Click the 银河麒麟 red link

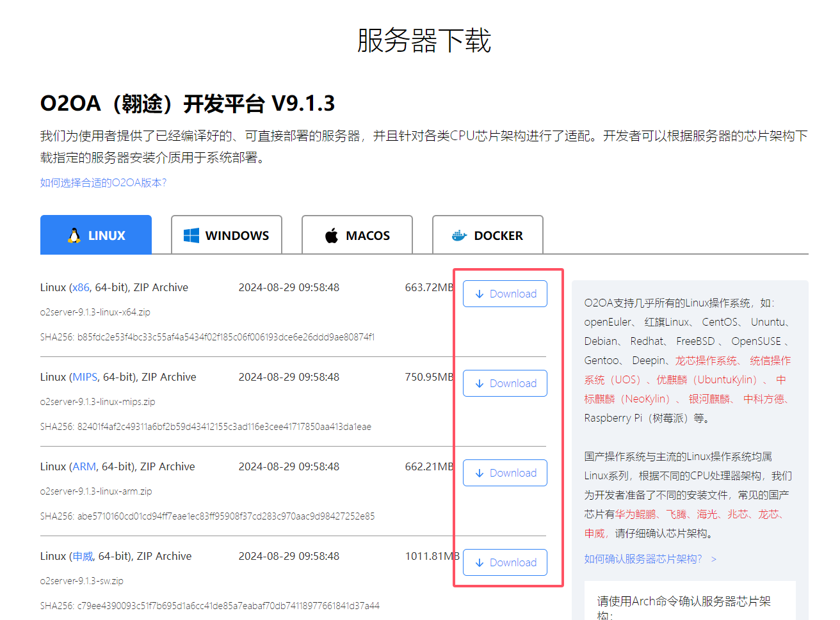[709, 399]
